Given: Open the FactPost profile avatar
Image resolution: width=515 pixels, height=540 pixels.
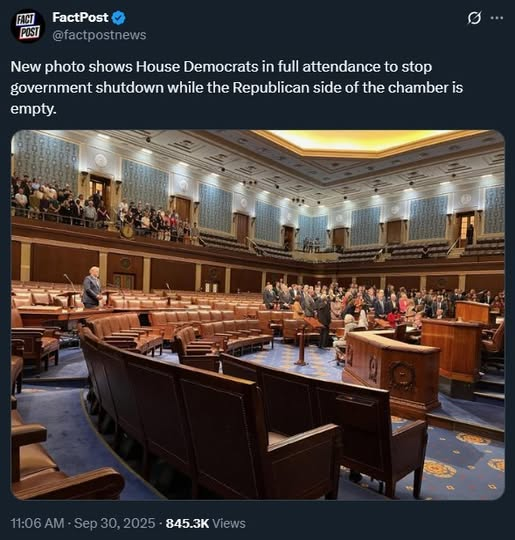Looking at the screenshot, I should pos(28,26).
